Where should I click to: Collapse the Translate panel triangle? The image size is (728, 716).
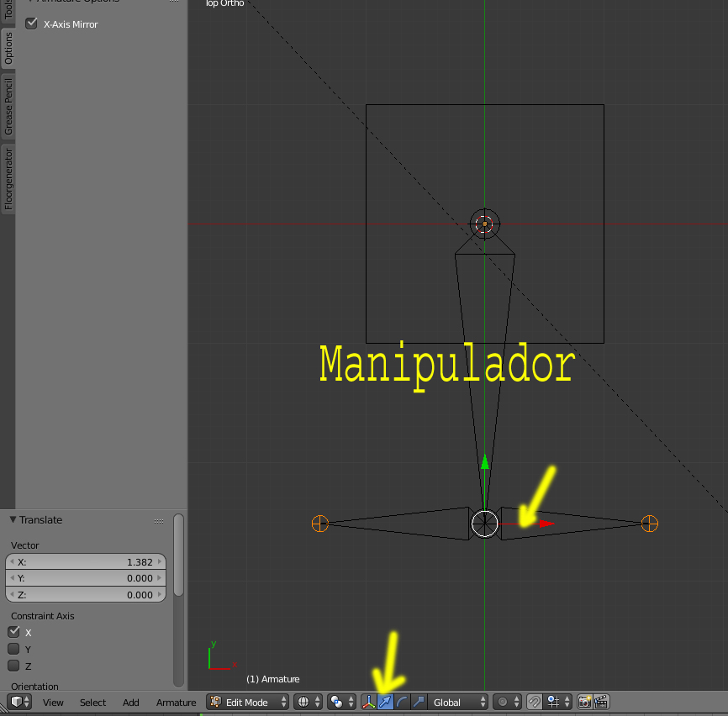tap(13, 519)
